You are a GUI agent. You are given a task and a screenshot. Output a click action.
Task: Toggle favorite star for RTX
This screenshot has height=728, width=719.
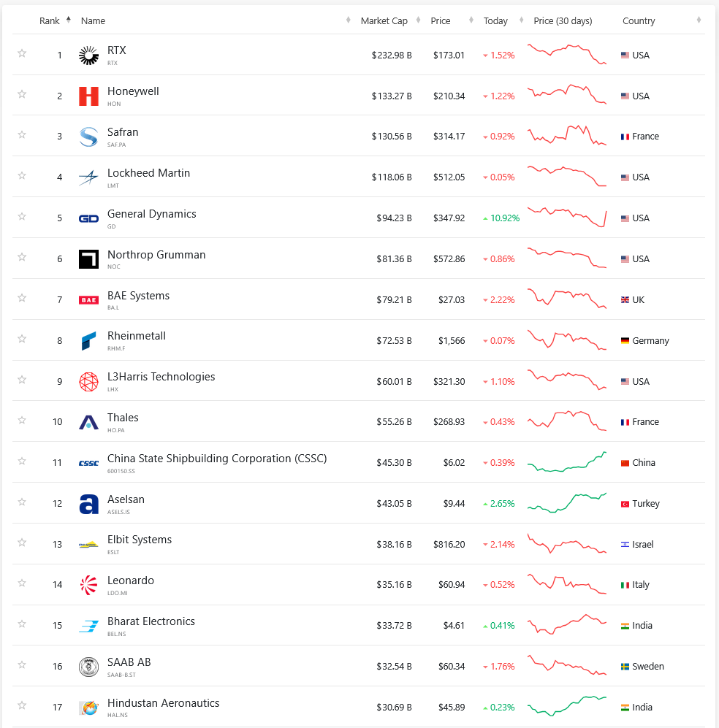click(22, 53)
